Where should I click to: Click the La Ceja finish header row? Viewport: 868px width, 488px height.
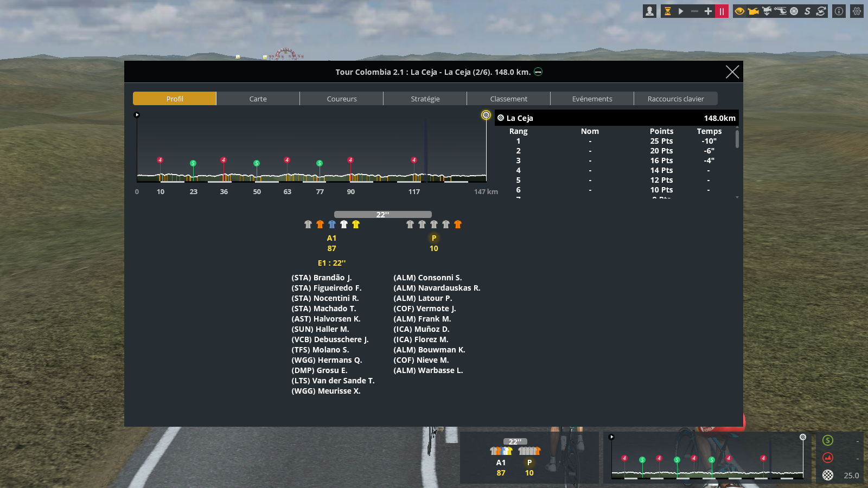pyautogui.click(x=617, y=118)
